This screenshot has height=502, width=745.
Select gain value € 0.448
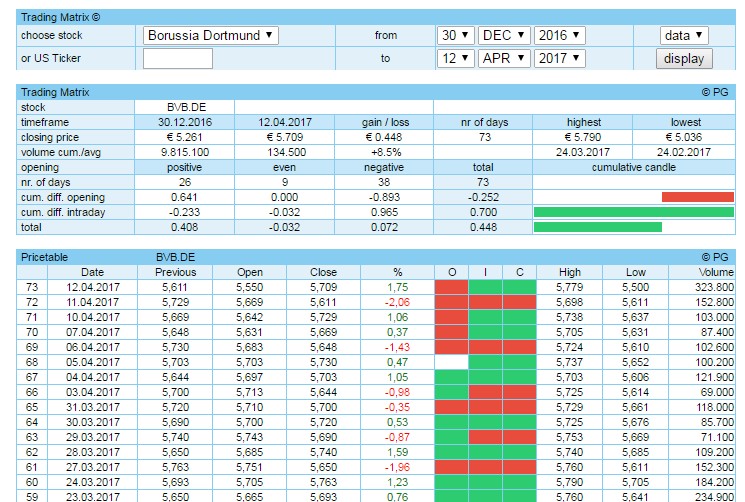tap(383, 137)
